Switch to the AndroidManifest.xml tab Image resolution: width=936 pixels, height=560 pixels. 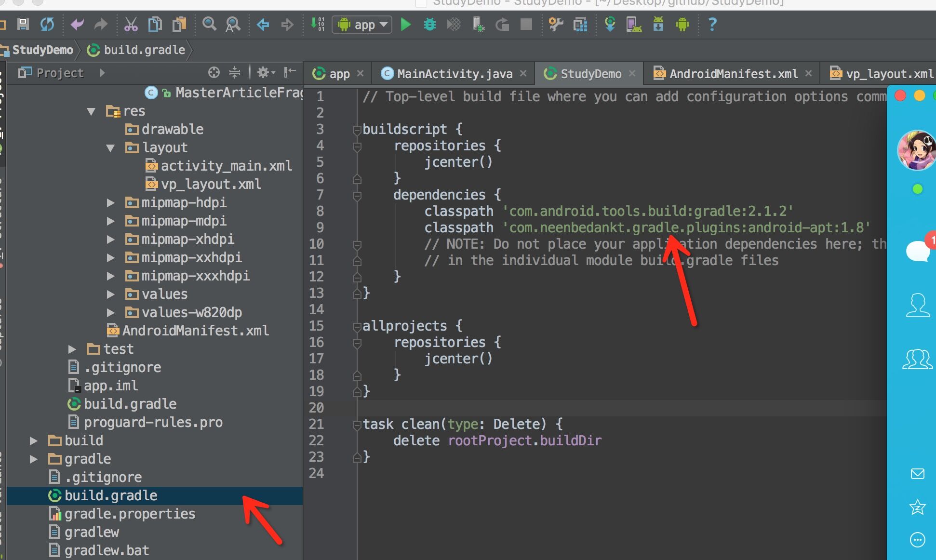click(x=733, y=74)
